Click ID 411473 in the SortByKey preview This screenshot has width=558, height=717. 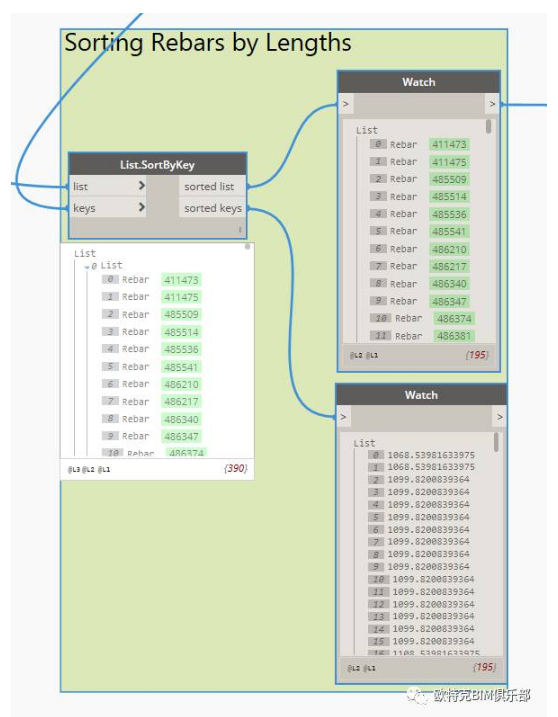pos(181,280)
